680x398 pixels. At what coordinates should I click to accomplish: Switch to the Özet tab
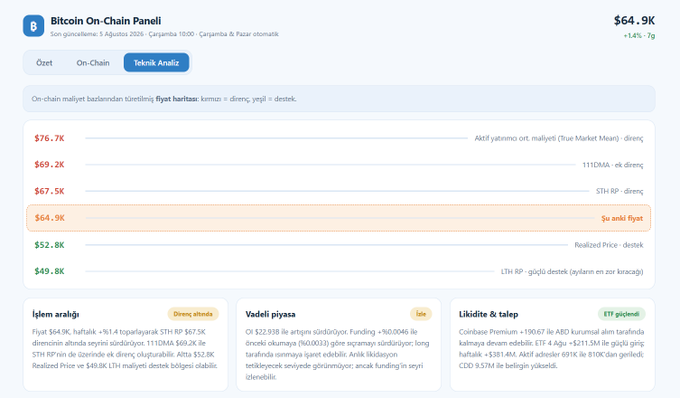click(x=44, y=63)
